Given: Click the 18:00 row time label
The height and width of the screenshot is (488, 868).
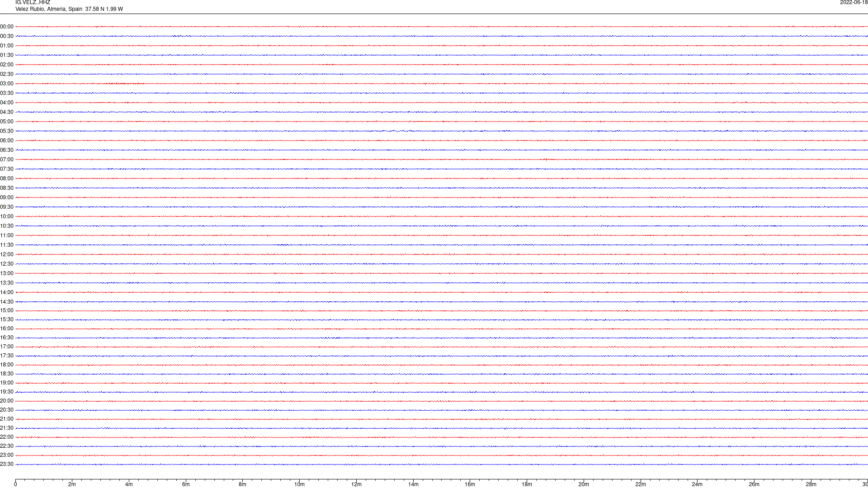Looking at the screenshot, I should (x=7, y=365).
